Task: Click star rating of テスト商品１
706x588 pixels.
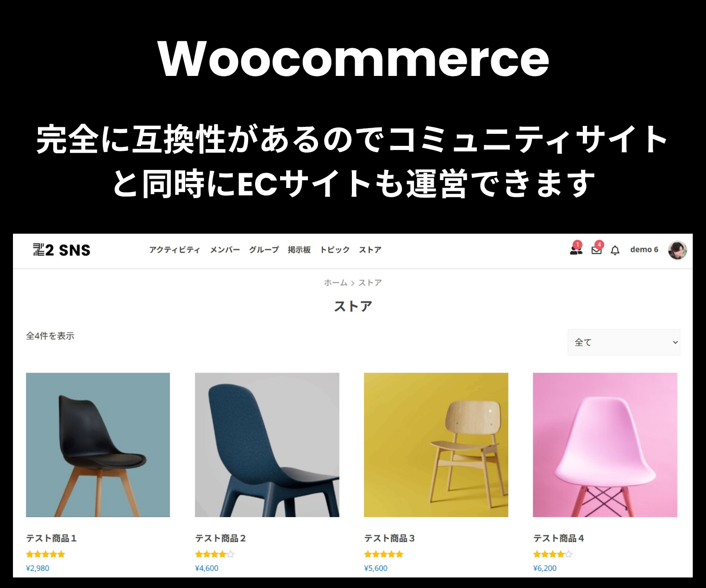Action: point(45,554)
